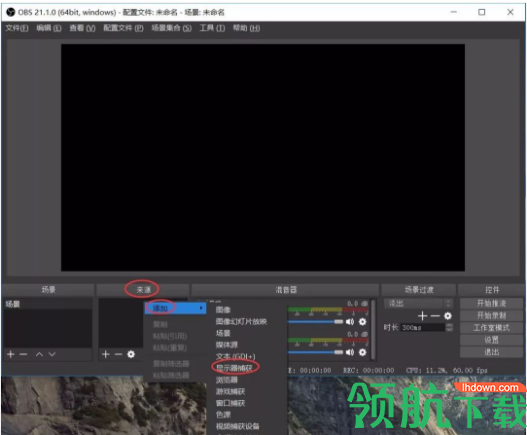Add a scene transition with the plus icon
The width and height of the screenshot is (527, 435).
point(422,316)
